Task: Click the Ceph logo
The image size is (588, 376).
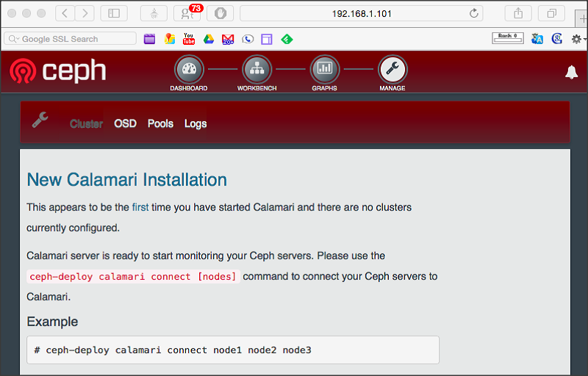Action: (58, 70)
